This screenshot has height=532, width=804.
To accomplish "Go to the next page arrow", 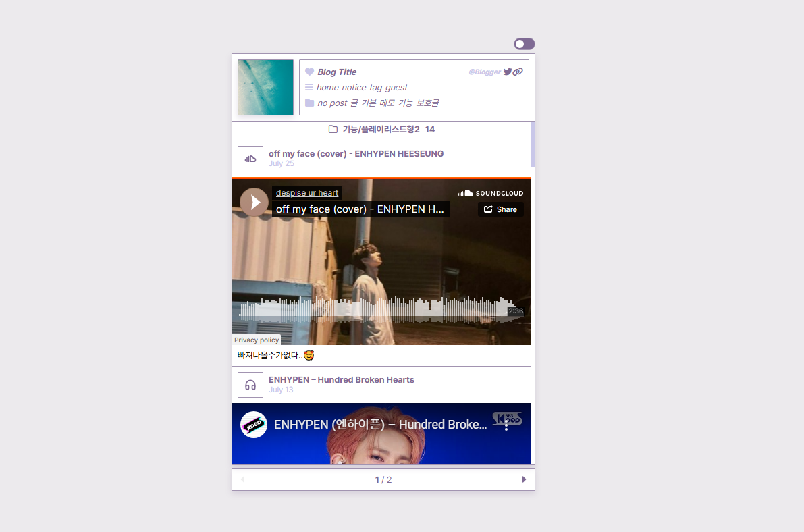I will 524,479.
